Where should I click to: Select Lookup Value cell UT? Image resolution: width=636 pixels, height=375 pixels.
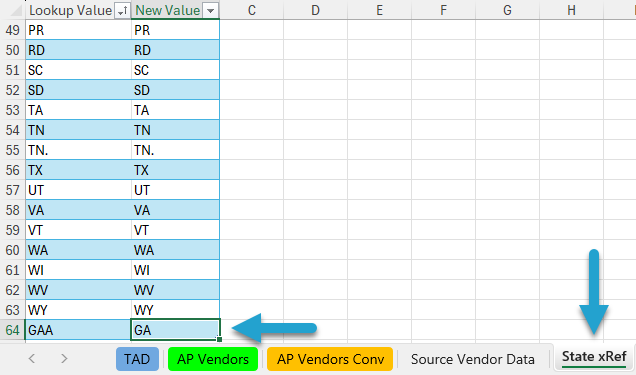click(78, 190)
